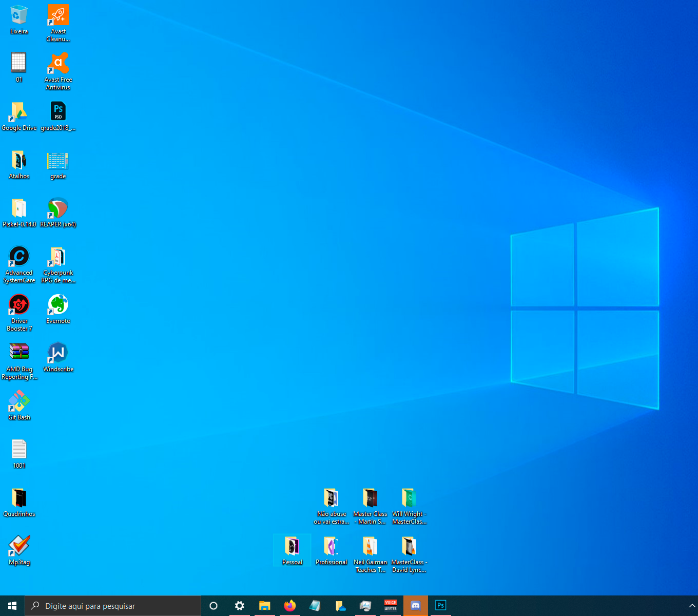Click the 'Digite aqui para pesquisar' search box
The image size is (698, 616).
(113, 606)
